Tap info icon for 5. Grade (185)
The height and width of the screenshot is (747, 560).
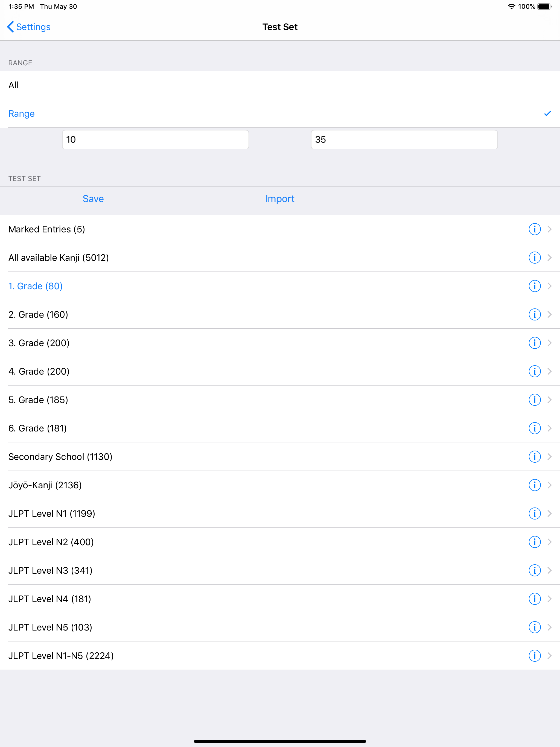534,399
